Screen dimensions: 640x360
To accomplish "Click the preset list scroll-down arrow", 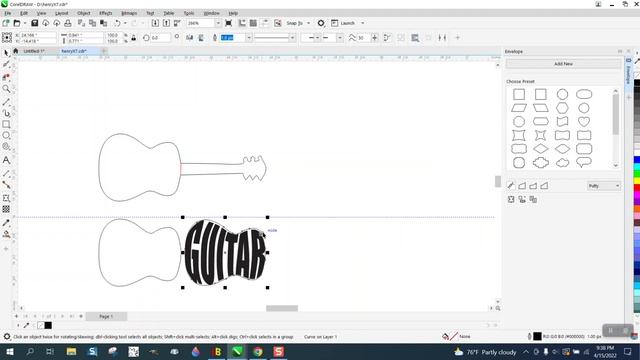I will 616,165.
